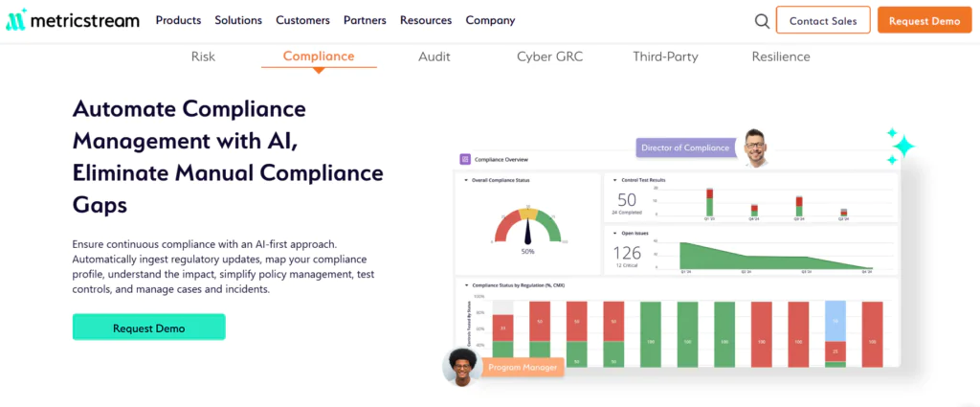The width and height of the screenshot is (980, 407).
Task: Click the purple Compliance Overview icon
Action: coord(465,159)
